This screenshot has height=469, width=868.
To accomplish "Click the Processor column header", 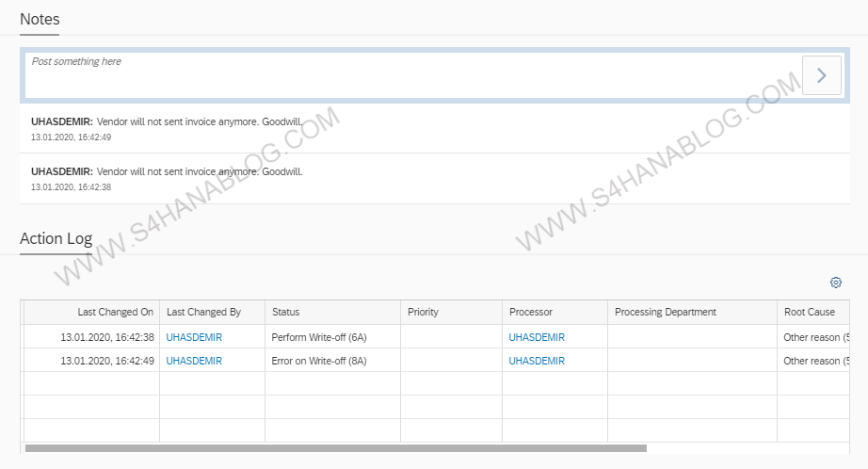I will coord(531,312).
